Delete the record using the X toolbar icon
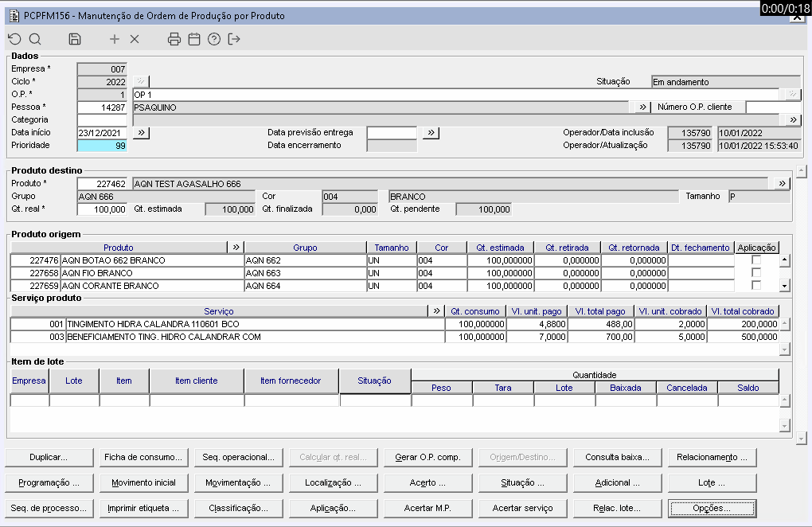 point(135,39)
